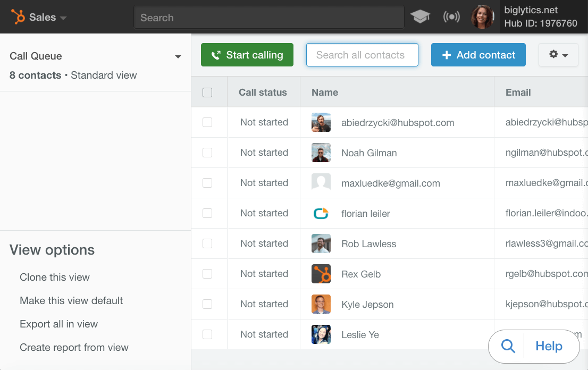Click the HubSpot sprocket logo
This screenshot has height=370, width=588.
(18, 17)
